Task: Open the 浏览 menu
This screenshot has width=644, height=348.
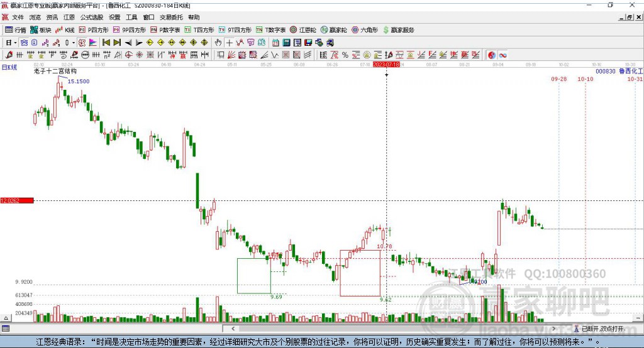Action: [35, 17]
